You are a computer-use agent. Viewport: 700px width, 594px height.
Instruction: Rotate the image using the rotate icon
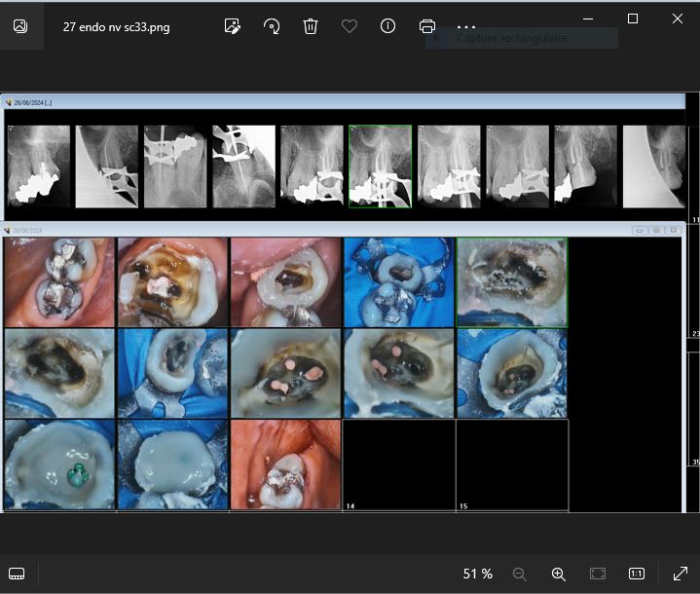272,26
